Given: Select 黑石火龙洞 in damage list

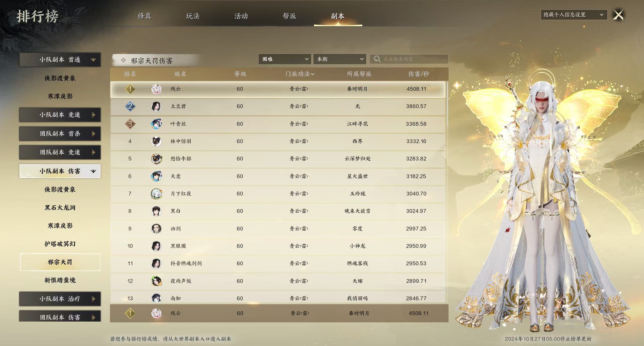Looking at the screenshot, I should [60, 208].
